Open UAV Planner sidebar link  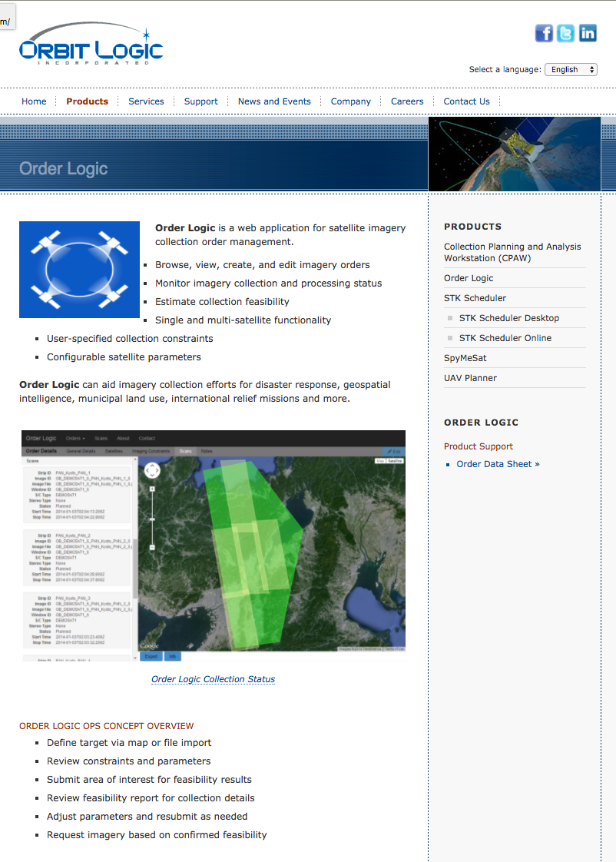coord(470,378)
